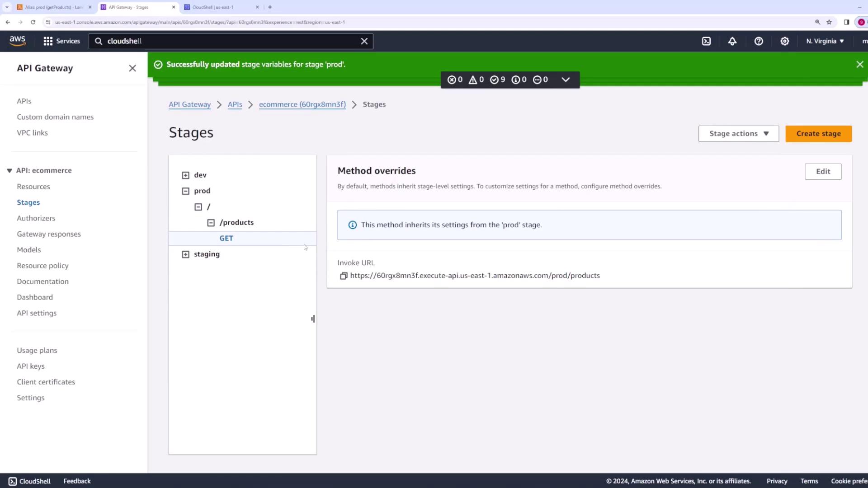The image size is (868, 488).
Task: Expand the status counters chevron
Action: [x=565, y=80]
